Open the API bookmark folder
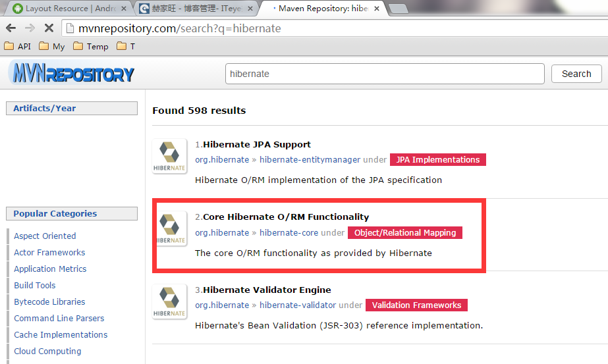Image resolution: width=608 pixels, height=364 pixels. click(17, 47)
